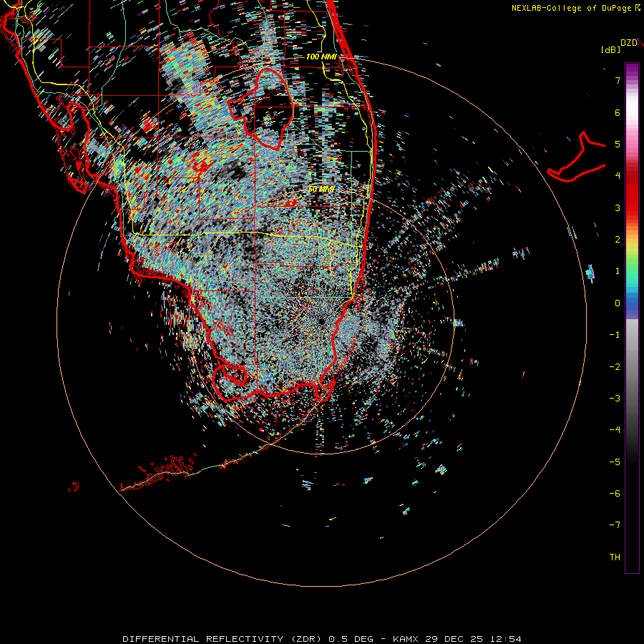Click the TH label on the scale

pyautogui.click(x=615, y=557)
